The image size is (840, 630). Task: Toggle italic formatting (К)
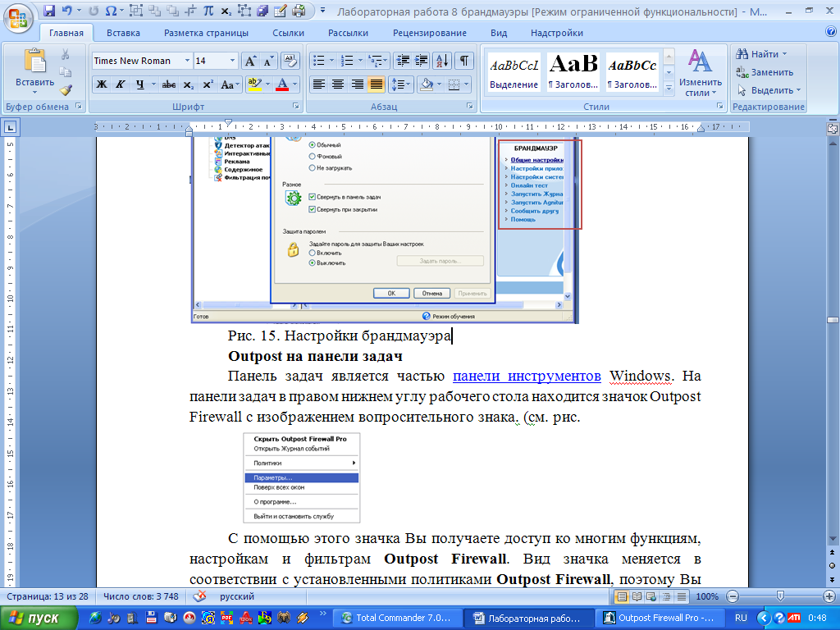pyautogui.click(x=121, y=84)
